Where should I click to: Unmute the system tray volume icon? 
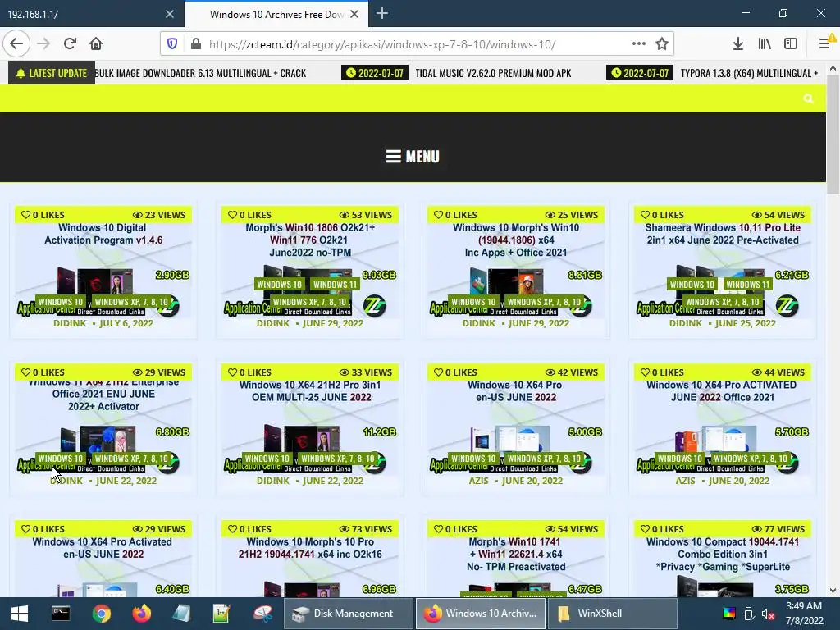point(768,614)
